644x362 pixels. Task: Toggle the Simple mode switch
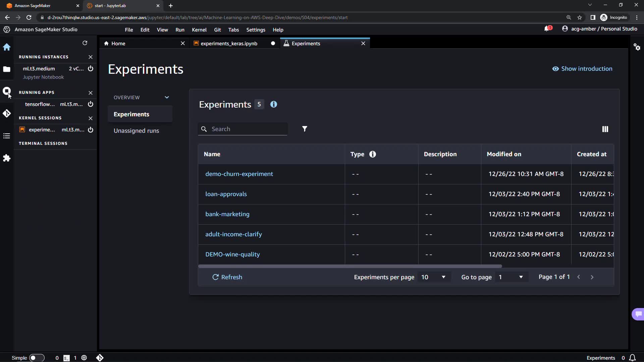coord(36,358)
